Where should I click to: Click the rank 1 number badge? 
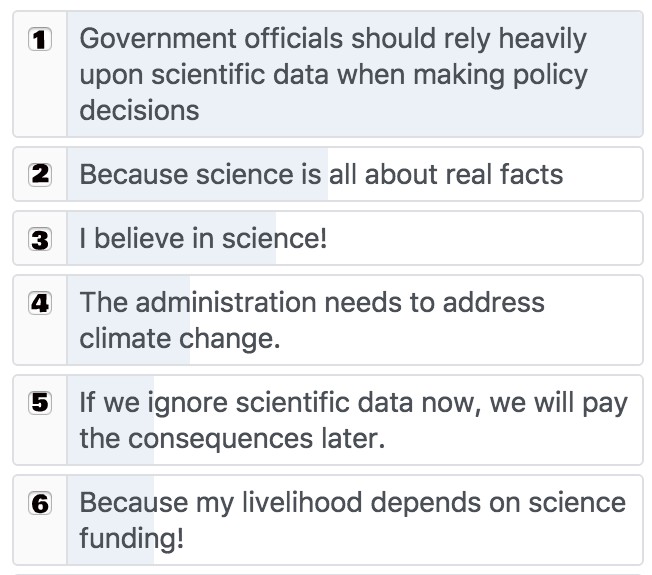[40, 39]
